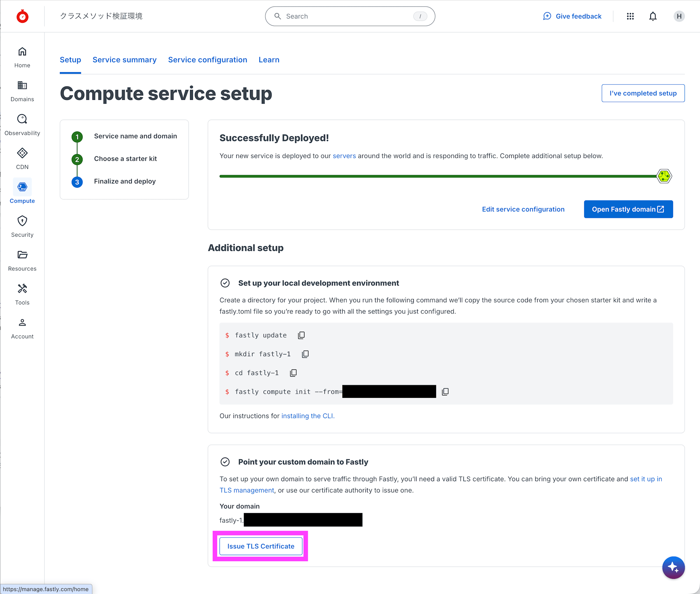Viewport: 700px width, 594px height.
Task: Open Resources folder icon
Action: pos(22,255)
